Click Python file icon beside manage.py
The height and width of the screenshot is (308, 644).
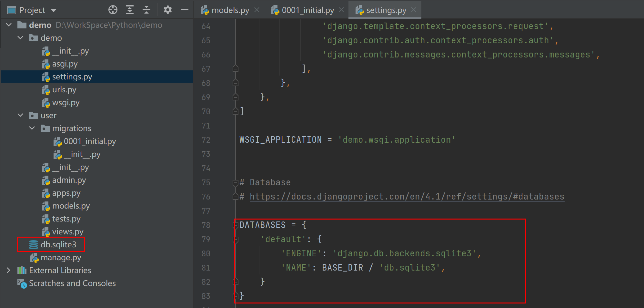35,258
